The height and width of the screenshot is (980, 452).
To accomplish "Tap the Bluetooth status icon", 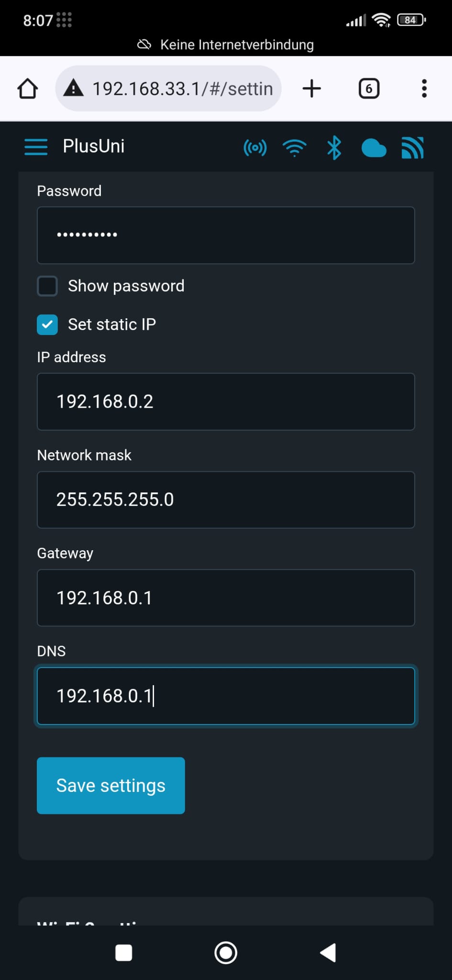I will coord(334,147).
